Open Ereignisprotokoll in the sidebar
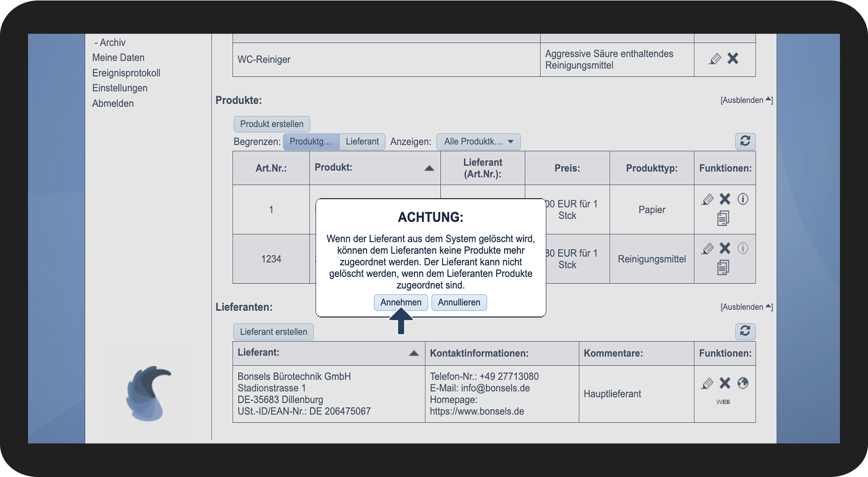The height and width of the screenshot is (477, 868). pos(126,73)
